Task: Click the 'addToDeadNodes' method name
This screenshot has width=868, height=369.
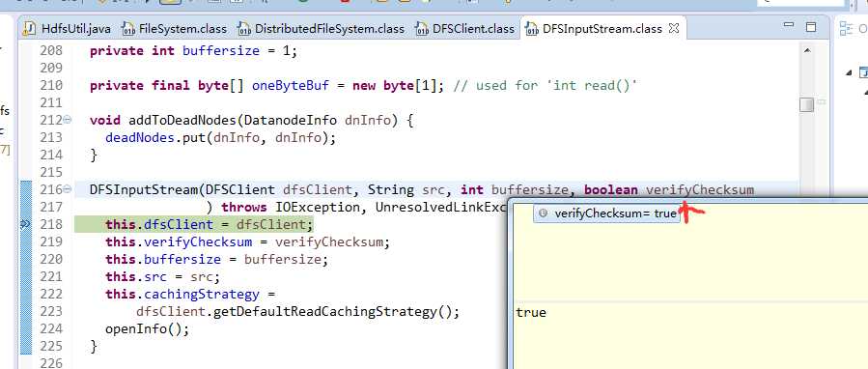Action: tap(182, 120)
